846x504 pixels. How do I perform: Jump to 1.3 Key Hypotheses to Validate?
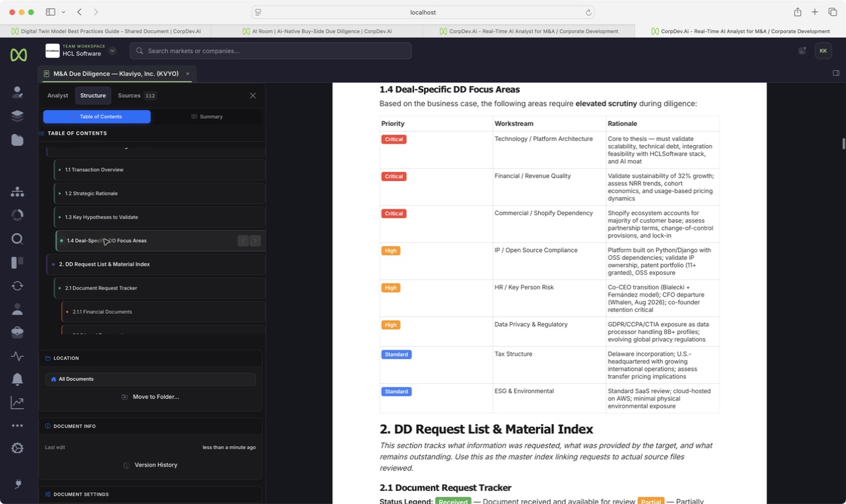[x=159, y=217]
